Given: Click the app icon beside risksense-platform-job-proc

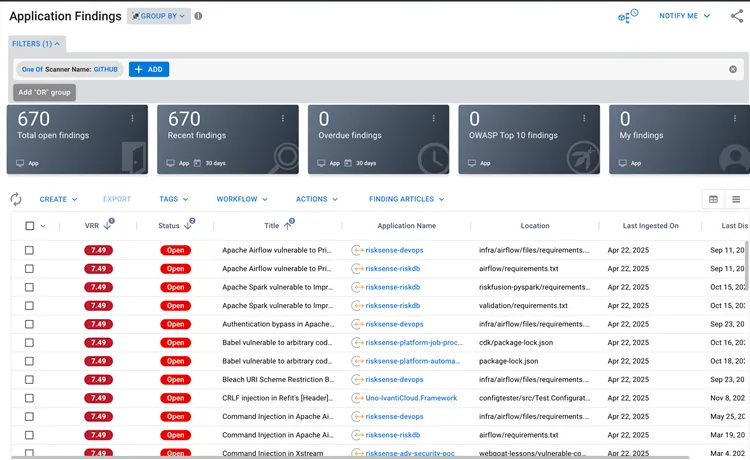Looking at the screenshot, I should [x=356, y=342].
